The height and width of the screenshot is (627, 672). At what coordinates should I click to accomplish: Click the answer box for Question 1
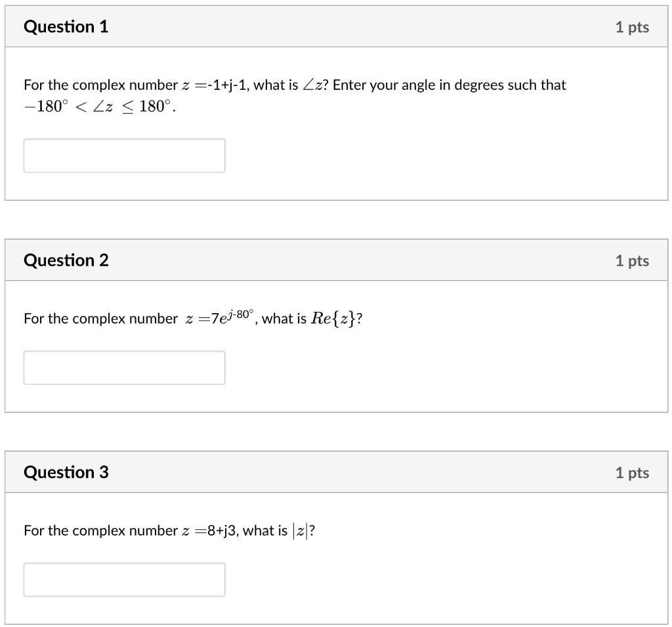click(x=124, y=155)
